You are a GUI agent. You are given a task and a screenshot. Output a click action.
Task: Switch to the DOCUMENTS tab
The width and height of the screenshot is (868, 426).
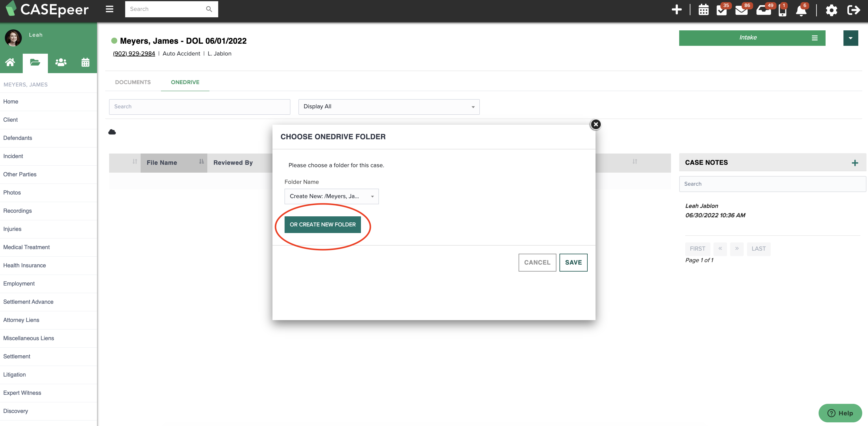pyautogui.click(x=132, y=82)
